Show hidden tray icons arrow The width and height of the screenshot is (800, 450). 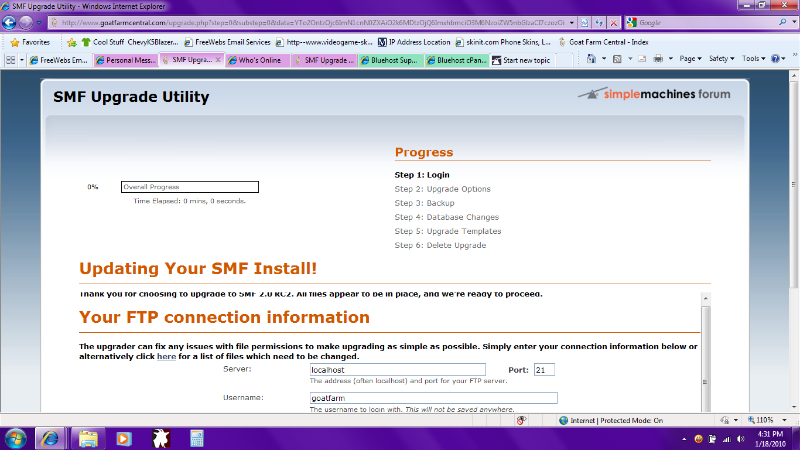point(684,439)
